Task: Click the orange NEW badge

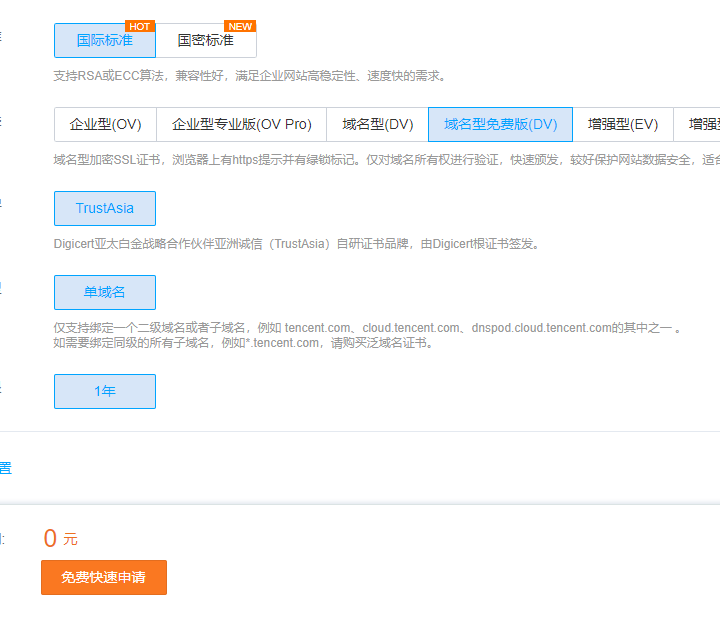Action: [x=241, y=26]
